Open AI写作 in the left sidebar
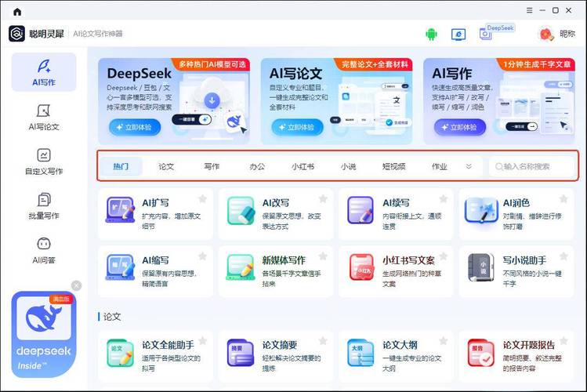 point(44,71)
